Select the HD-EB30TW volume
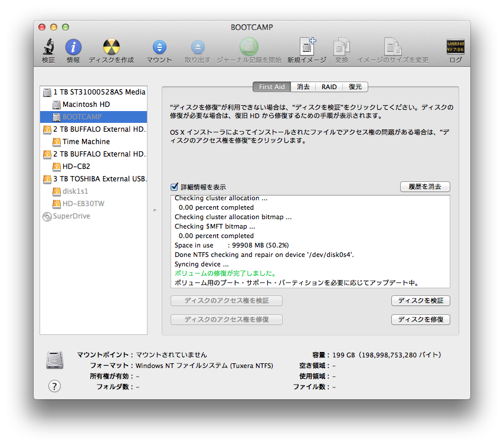Screen dimensions: 504x446 (93, 204)
